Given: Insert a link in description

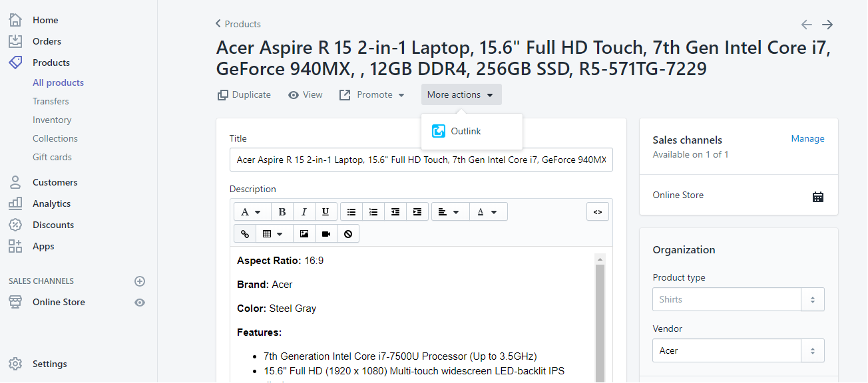Looking at the screenshot, I should [x=245, y=234].
